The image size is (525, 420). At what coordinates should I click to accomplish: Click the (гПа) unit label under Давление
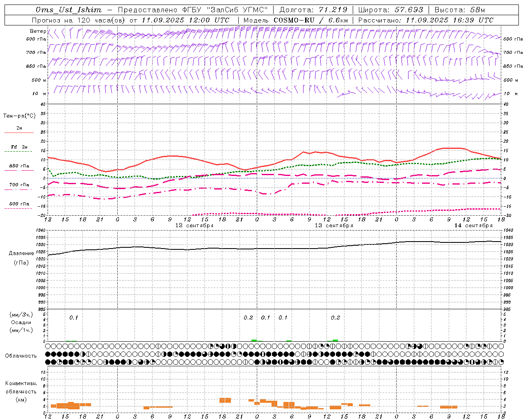[21, 262]
